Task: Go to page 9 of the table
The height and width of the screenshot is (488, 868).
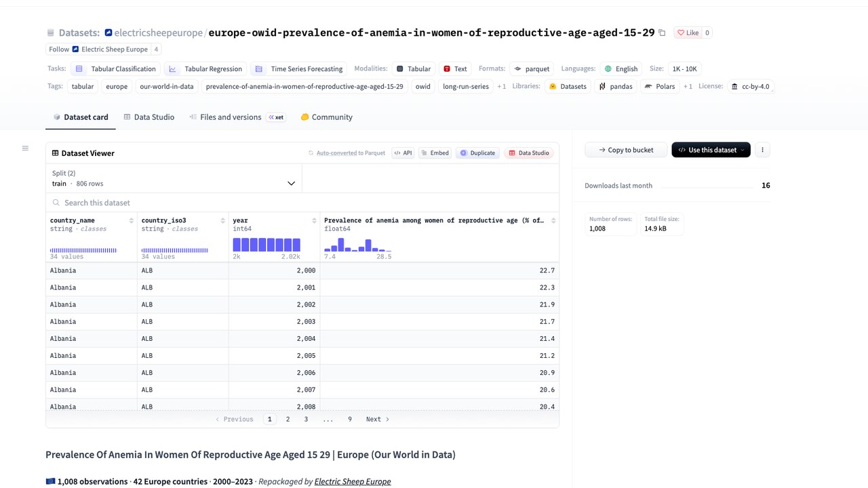Action: 350,420
